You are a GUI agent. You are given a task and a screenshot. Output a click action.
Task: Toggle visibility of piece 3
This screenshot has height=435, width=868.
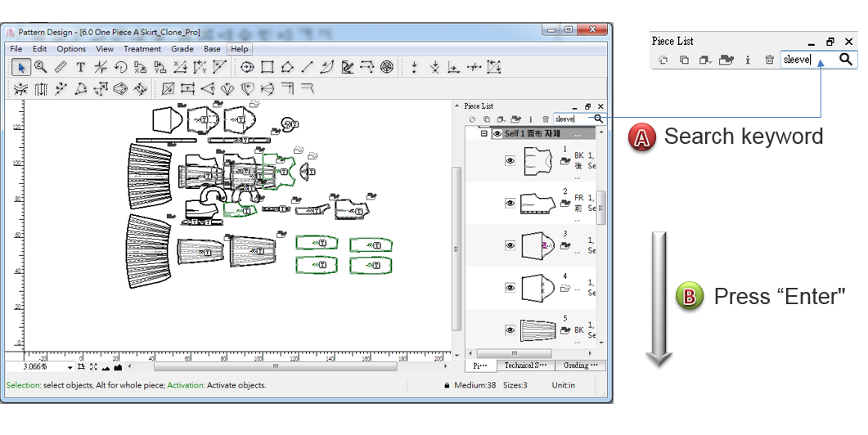510,244
